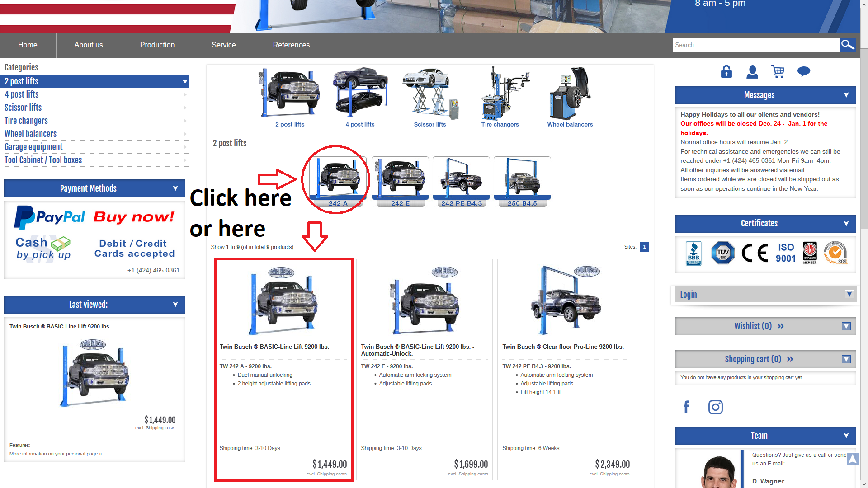The height and width of the screenshot is (488, 868).
Task: Select the 250 B4.5 lift thumbnail
Action: (x=522, y=182)
